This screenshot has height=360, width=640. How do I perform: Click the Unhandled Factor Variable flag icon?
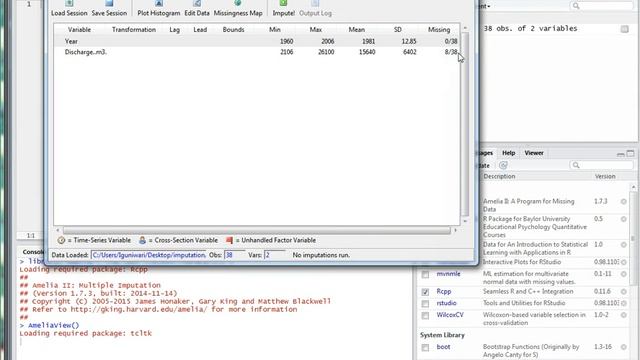229,240
